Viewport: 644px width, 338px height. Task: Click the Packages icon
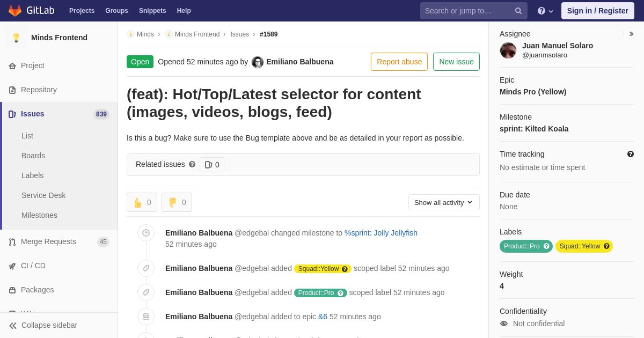(x=12, y=290)
